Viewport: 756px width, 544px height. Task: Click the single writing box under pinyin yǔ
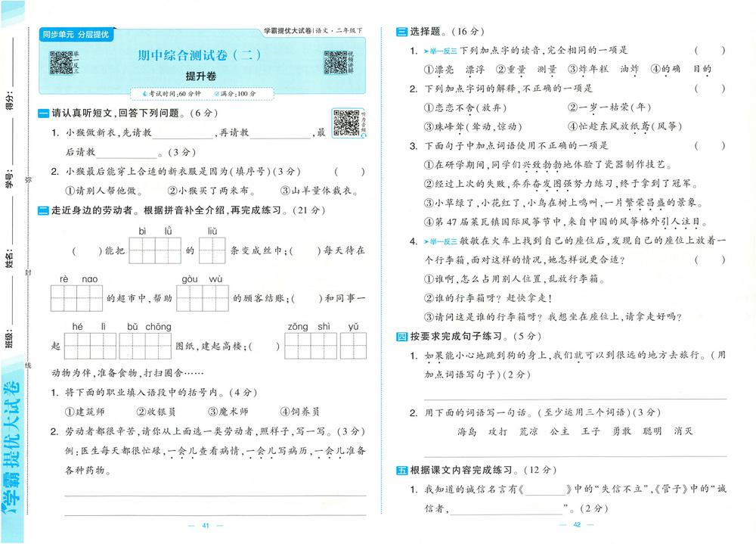(x=353, y=346)
